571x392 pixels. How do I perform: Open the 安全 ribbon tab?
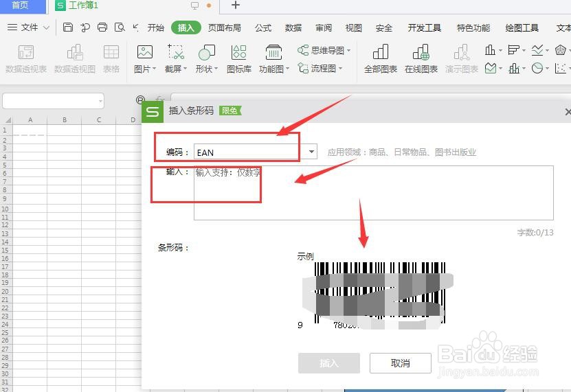384,27
